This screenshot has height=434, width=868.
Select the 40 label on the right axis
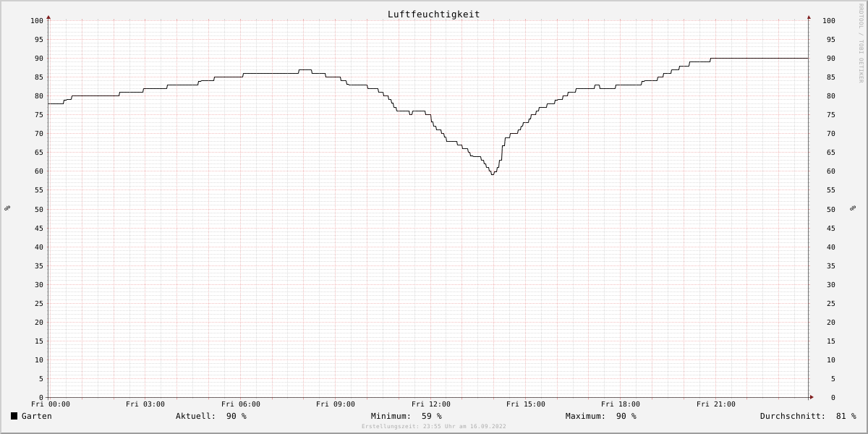coord(831,247)
